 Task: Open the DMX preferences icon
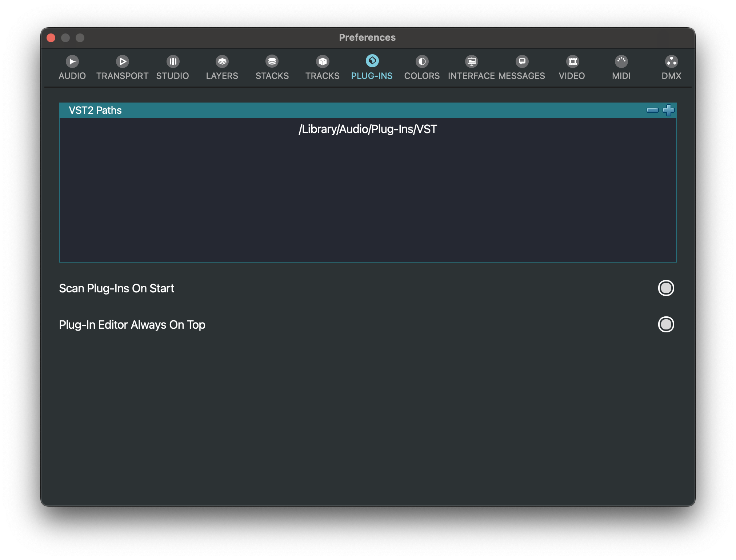click(x=671, y=61)
